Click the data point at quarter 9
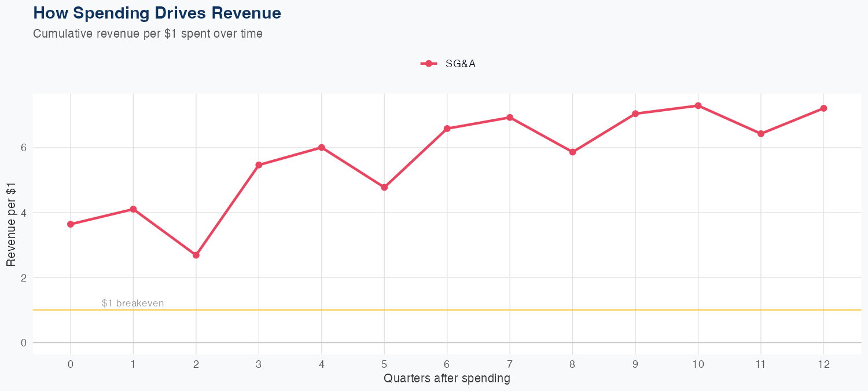 [x=635, y=114]
